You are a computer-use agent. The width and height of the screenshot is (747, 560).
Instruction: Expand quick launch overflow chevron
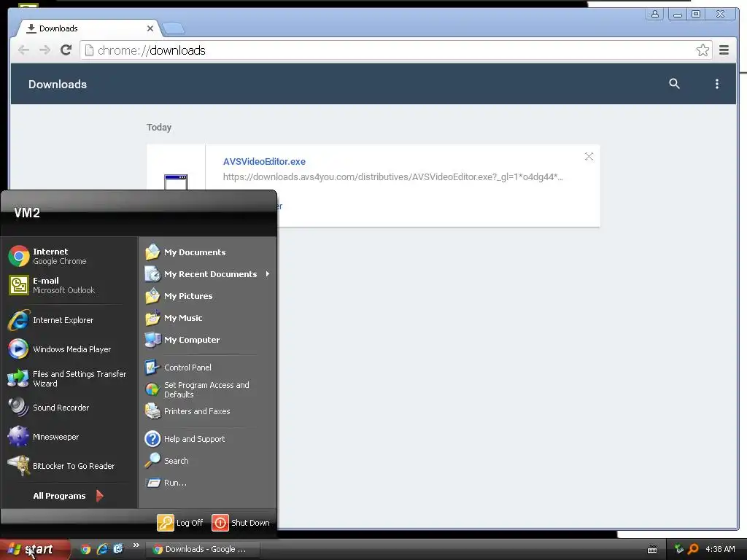(136, 545)
